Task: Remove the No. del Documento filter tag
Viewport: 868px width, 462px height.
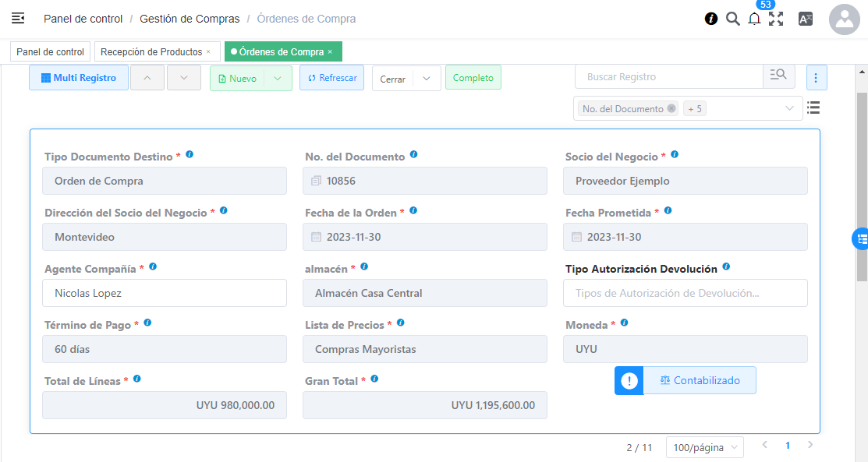Action: [x=671, y=109]
